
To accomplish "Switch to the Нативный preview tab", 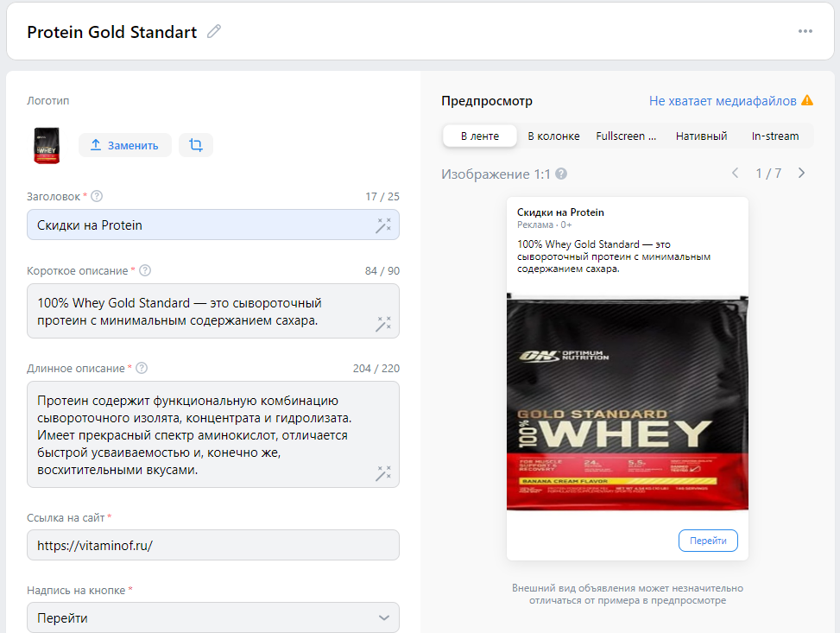I will pos(701,136).
